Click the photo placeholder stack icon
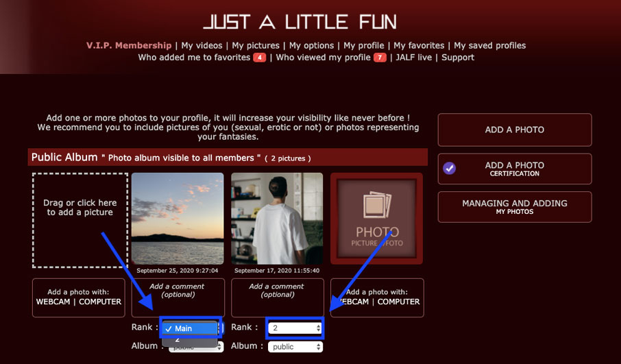 pos(377,204)
